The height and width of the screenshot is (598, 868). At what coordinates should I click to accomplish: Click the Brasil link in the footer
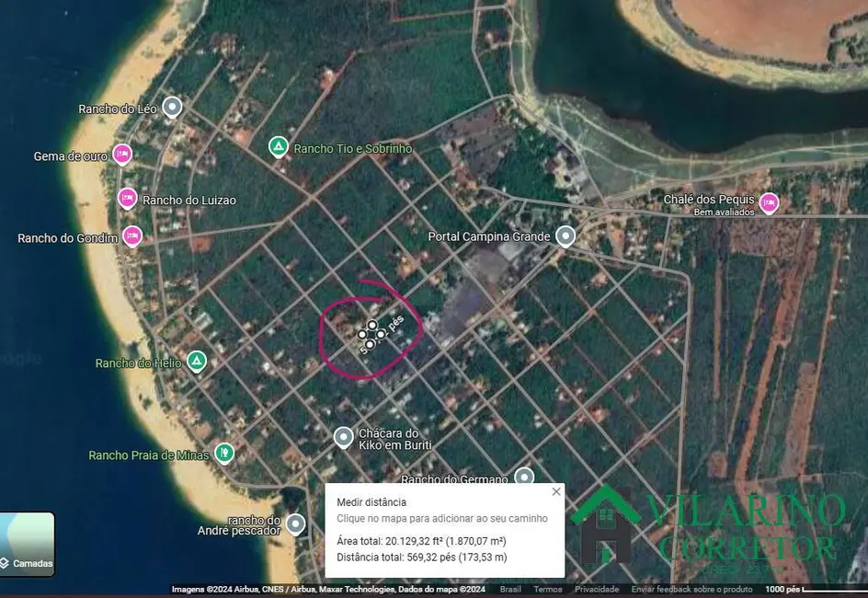coord(510,590)
